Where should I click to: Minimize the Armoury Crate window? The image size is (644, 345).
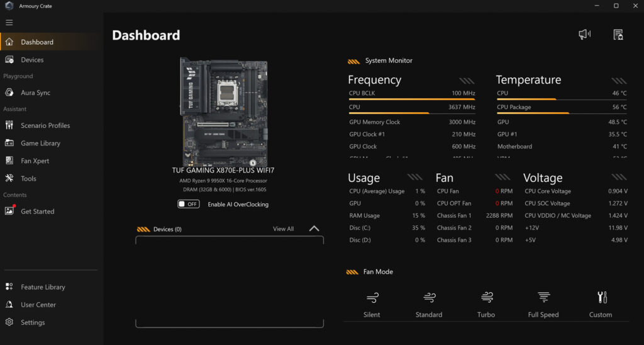coord(597,6)
